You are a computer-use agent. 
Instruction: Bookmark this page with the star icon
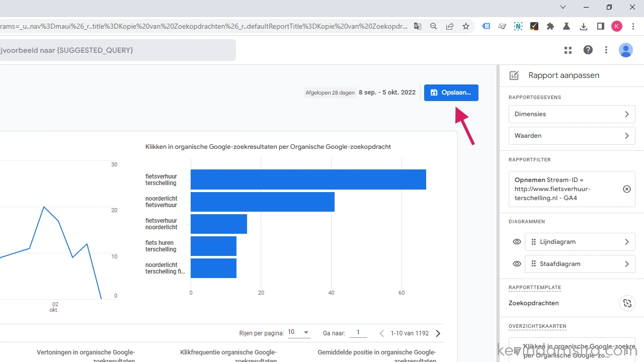pos(466,26)
